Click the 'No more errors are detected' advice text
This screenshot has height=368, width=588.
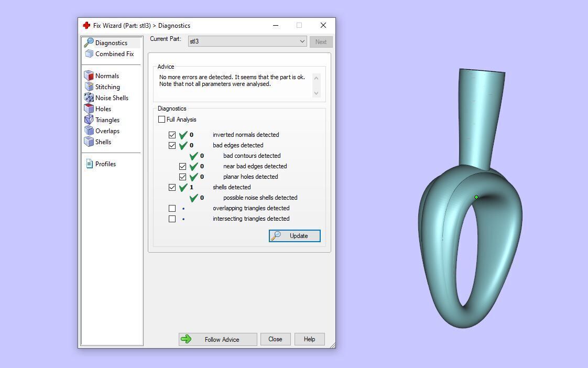(232, 80)
